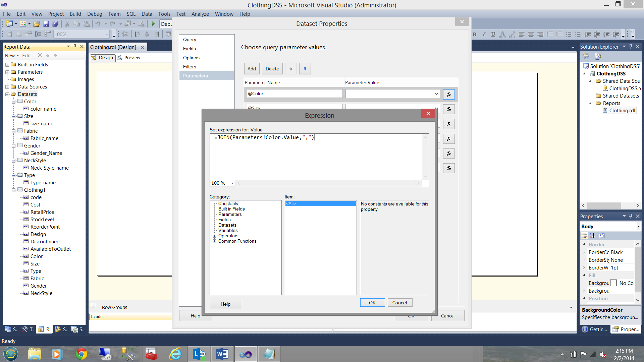Collapse the Clothing1 dataset tree node

14,190
